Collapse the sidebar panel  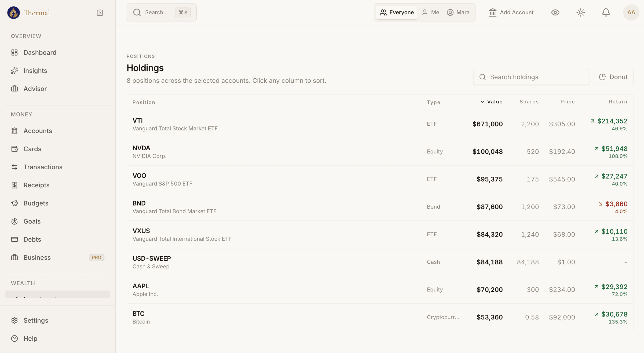[100, 13]
